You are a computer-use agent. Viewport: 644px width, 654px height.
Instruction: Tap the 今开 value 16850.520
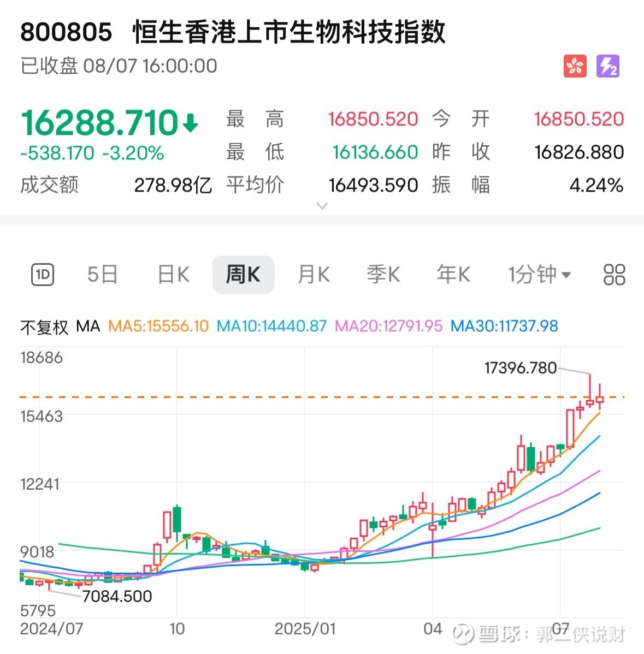coord(580,120)
